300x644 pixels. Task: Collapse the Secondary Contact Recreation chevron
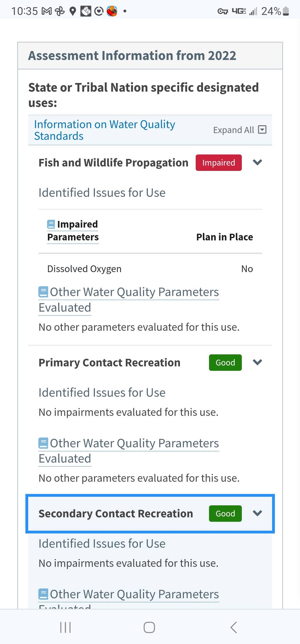257,513
